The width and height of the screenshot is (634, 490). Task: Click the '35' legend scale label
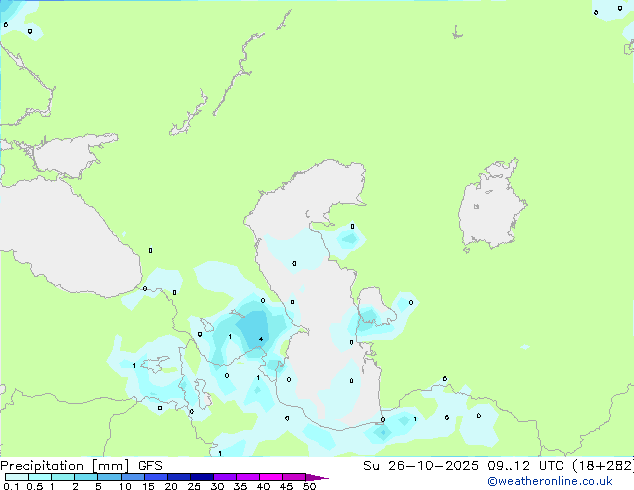tap(240, 486)
